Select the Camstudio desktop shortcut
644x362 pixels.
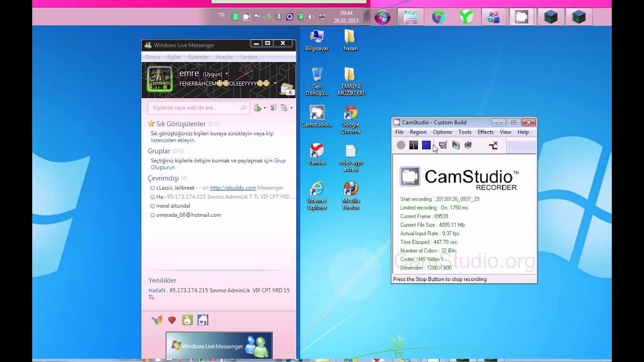coord(317,116)
